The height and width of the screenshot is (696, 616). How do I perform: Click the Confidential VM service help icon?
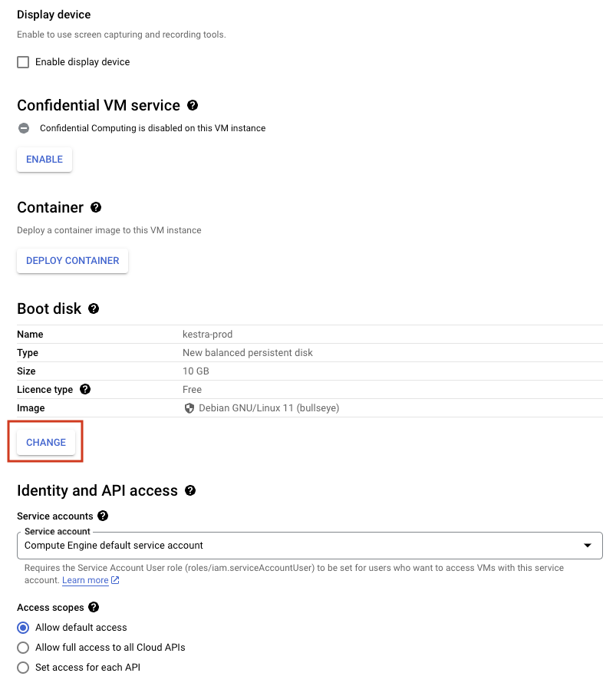(193, 105)
